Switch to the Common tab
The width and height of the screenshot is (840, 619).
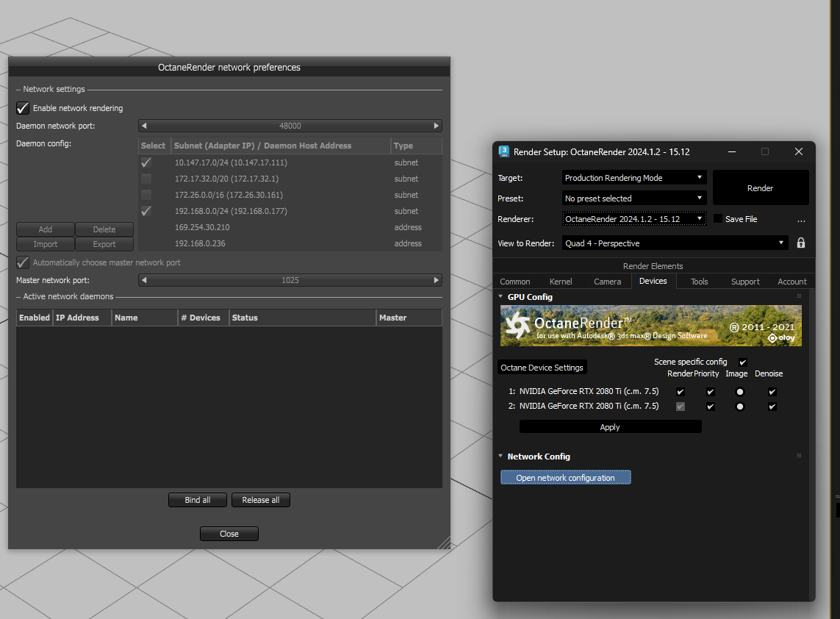515,282
